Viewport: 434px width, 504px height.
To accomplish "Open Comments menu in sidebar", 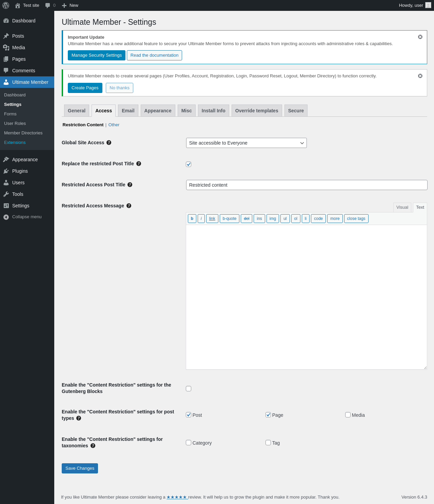I will click(x=27, y=71).
